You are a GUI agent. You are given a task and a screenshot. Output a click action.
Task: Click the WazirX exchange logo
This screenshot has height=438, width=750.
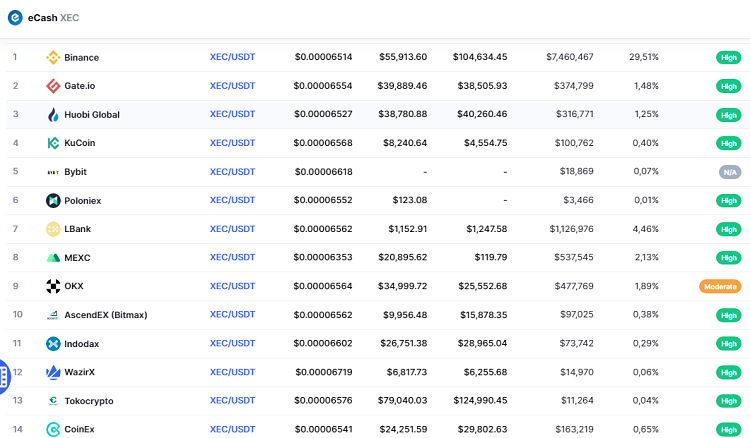click(x=53, y=373)
